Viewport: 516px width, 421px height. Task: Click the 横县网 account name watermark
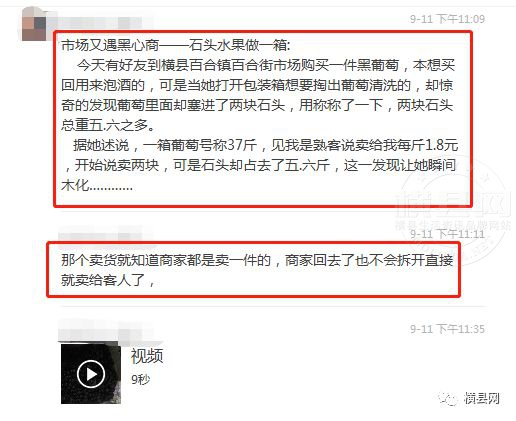click(x=482, y=399)
